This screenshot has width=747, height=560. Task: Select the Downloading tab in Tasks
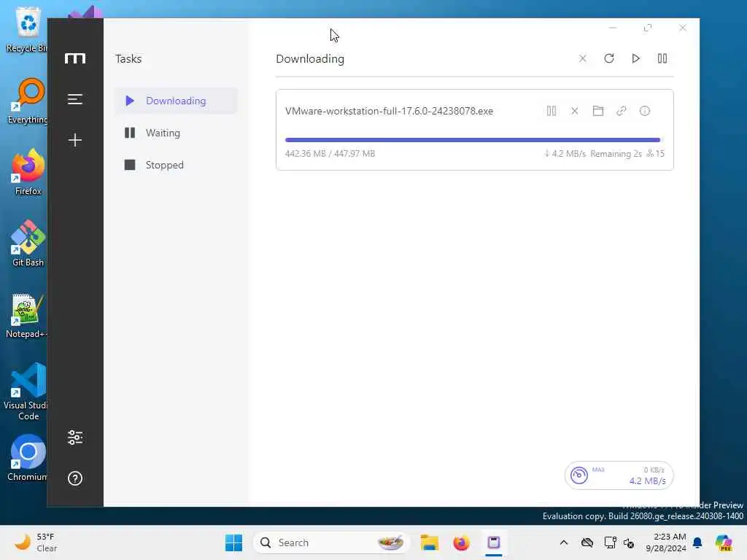click(x=176, y=101)
